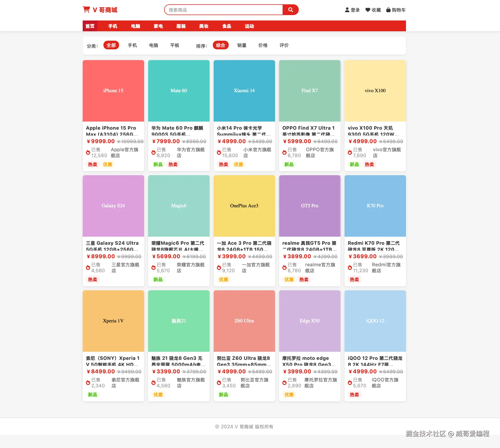This screenshot has height=448, width=500.
Task: Sort products by 评价
Action: coord(284,45)
